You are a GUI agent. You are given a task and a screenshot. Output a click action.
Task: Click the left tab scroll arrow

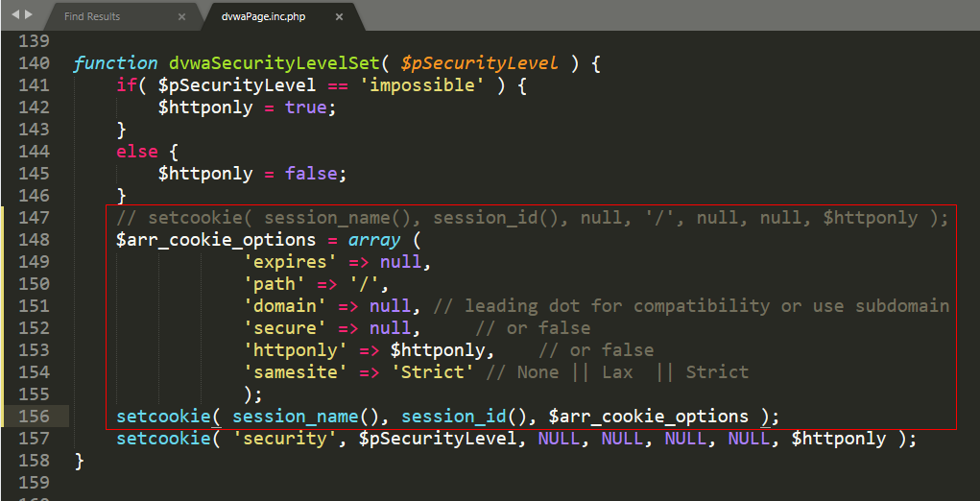14,15
